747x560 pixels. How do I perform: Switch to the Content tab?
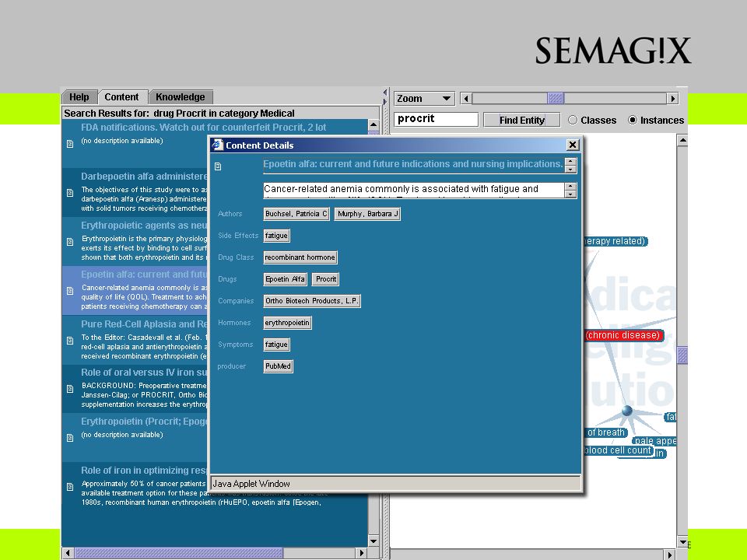coord(121,97)
